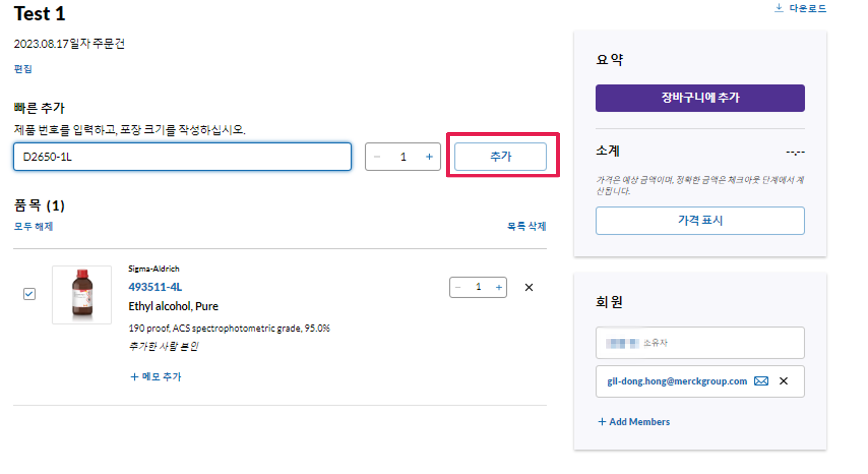Increase 493511-4L quantity with plus icon
This screenshot has height=474, width=868.
[499, 287]
